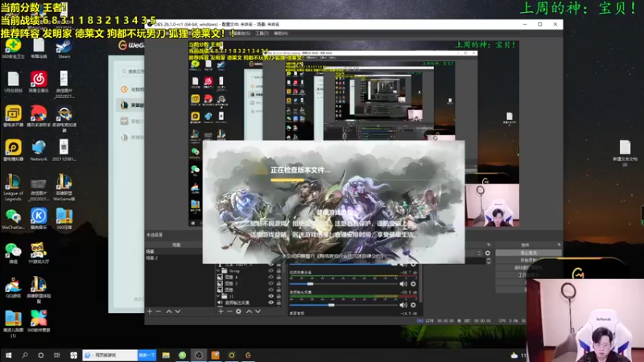
Task: Open the League of Legends desktop shortcut
Action: (x=13, y=187)
